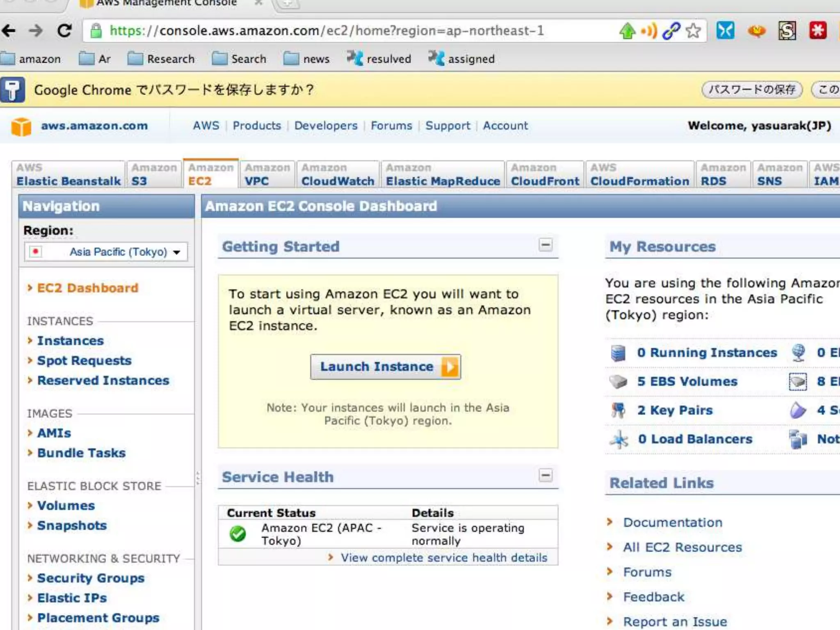Click the green up-arrow extension icon
This screenshot has width=840, height=630.
point(627,31)
